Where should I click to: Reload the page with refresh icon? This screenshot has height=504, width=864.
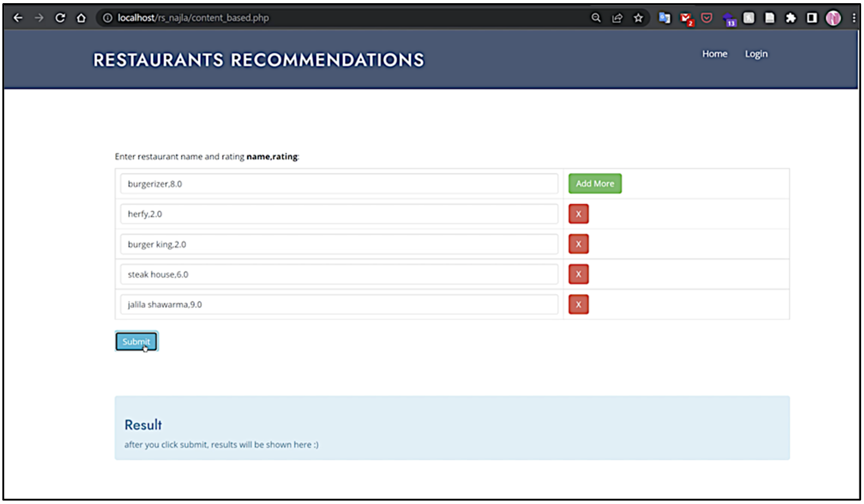(60, 18)
